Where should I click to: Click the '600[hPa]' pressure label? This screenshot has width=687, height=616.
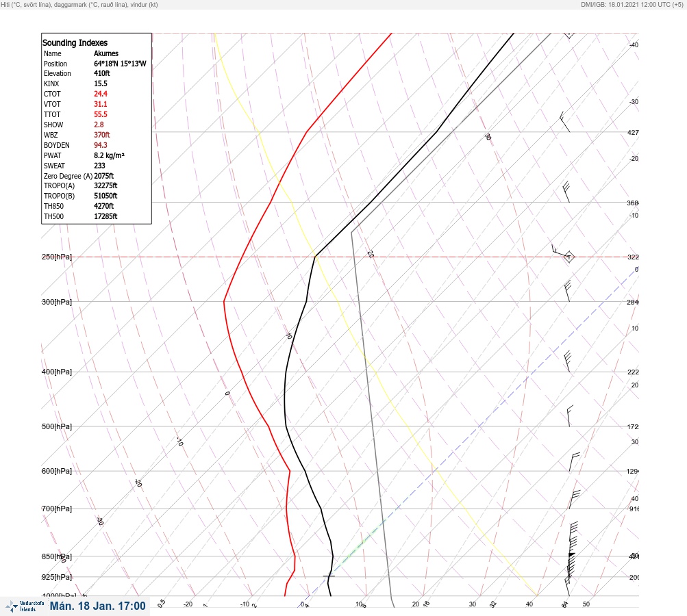point(57,471)
